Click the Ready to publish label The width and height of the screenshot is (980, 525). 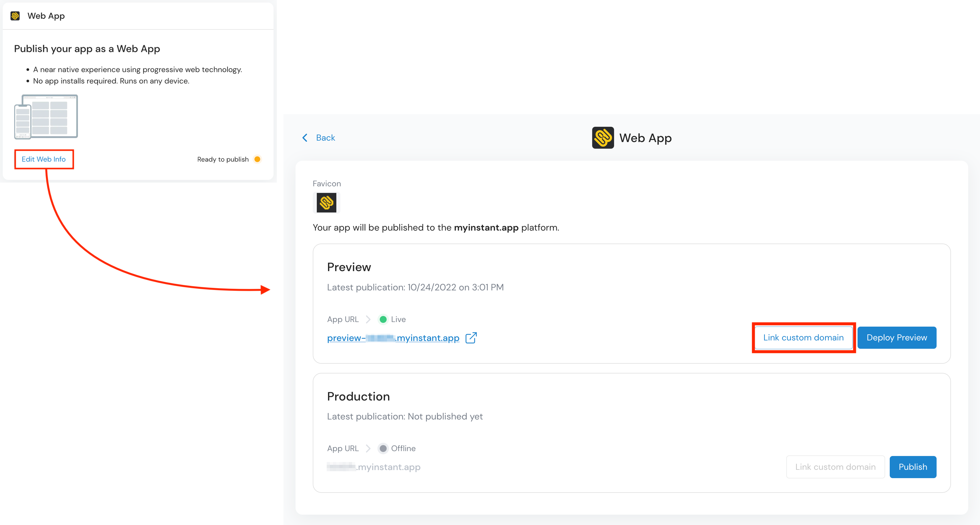pos(223,159)
